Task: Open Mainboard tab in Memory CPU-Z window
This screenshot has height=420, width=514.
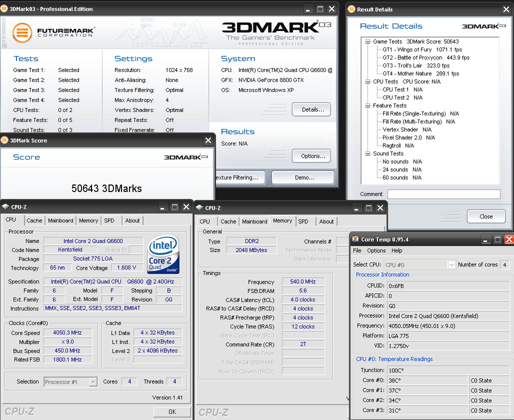Action: (x=254, y=221)
